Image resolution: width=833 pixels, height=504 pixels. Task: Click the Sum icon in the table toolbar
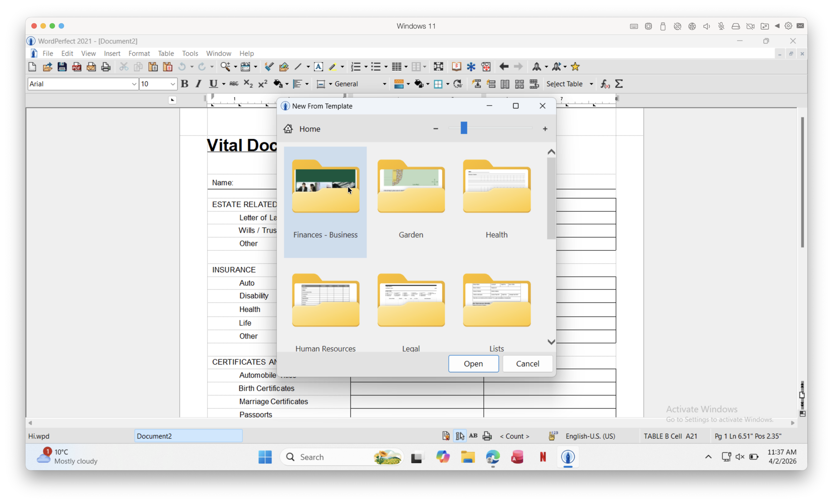point(619,84)
